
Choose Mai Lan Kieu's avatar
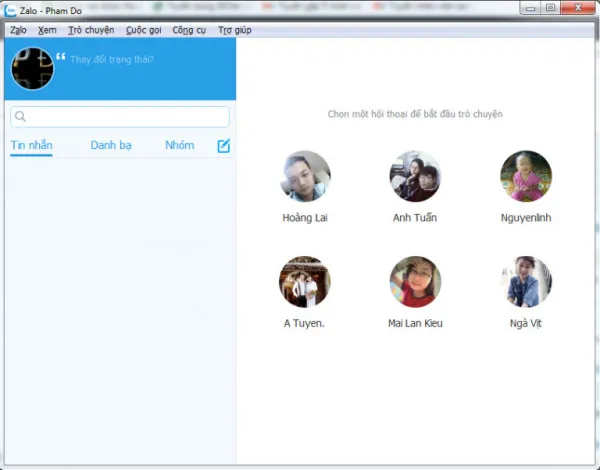click(x=415, y=282)
